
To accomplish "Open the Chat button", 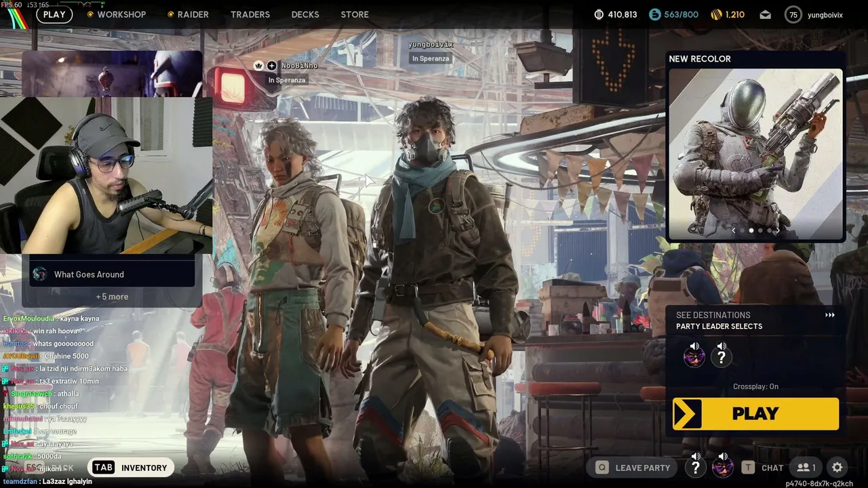I will click(763, 468).
